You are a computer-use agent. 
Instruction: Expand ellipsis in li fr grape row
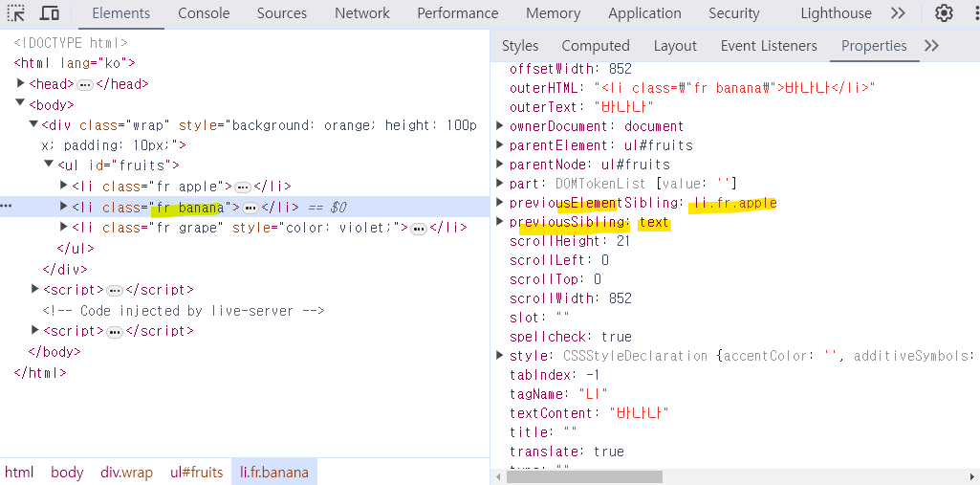pos(419,228)
